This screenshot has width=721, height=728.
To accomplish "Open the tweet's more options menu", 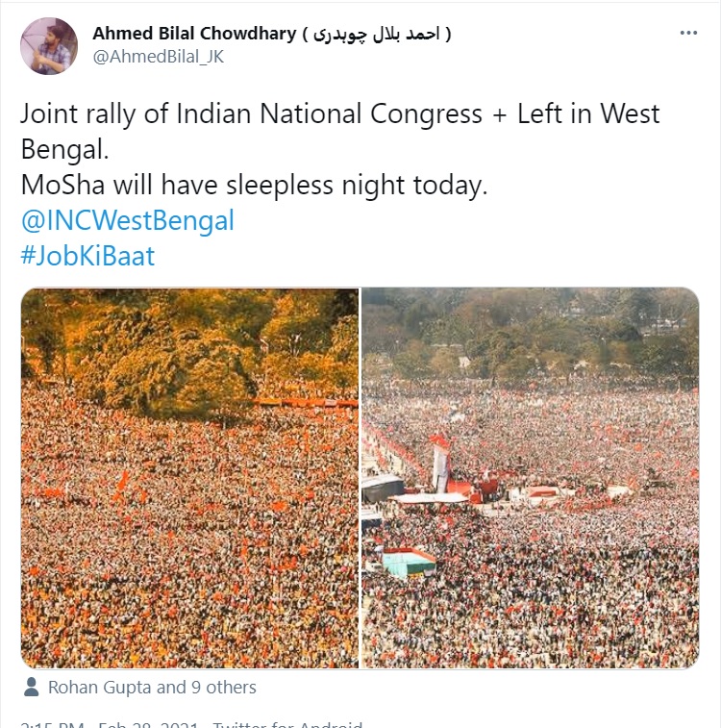I will coord(687,33).
